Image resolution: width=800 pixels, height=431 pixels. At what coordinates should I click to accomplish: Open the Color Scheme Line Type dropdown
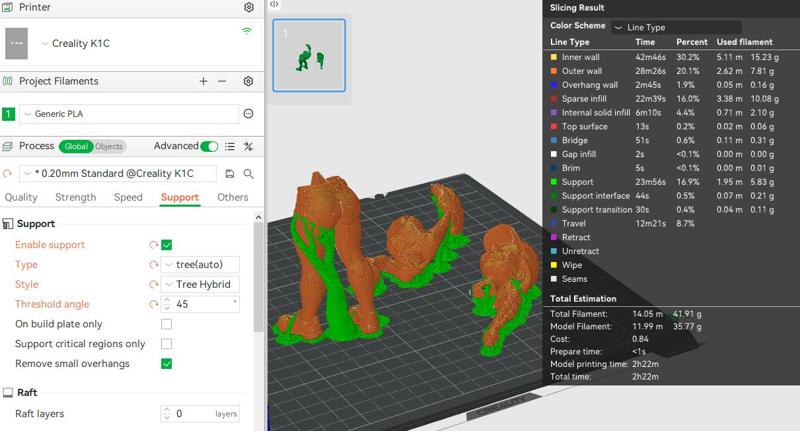(x=677, y=28)
